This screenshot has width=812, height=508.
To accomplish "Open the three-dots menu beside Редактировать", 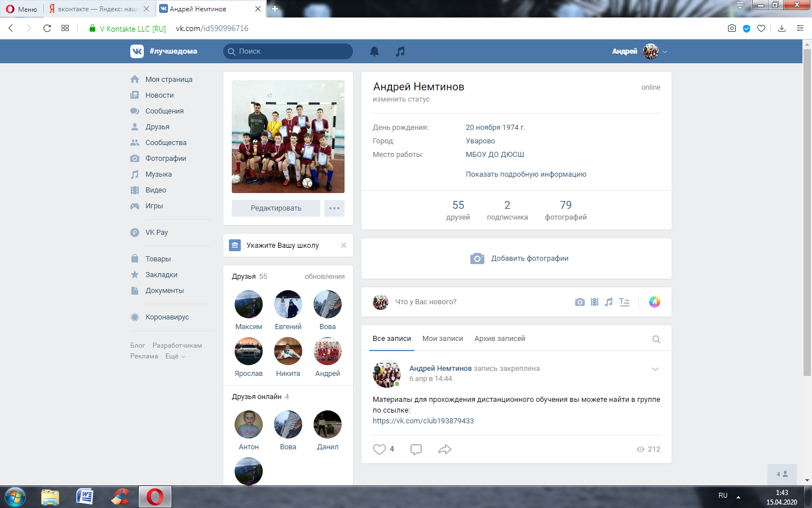I will point(334,208).
